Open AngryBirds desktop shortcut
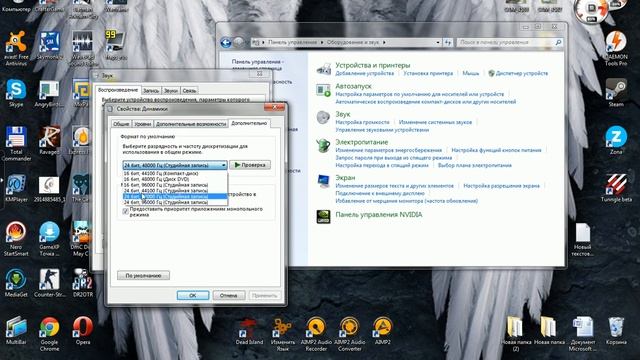The image size is (640, 360). click(x=49, y=93)
